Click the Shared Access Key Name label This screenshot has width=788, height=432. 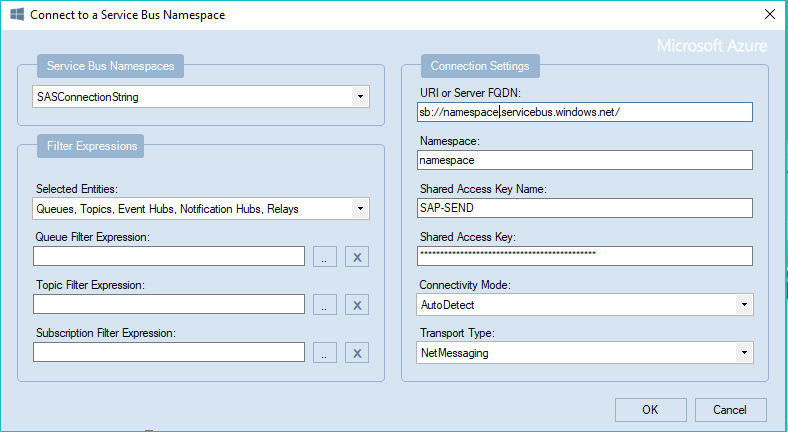[x=483, y=189]
